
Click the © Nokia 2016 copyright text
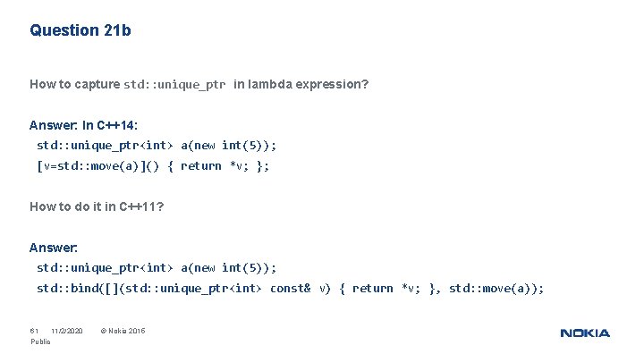point(123,332)
